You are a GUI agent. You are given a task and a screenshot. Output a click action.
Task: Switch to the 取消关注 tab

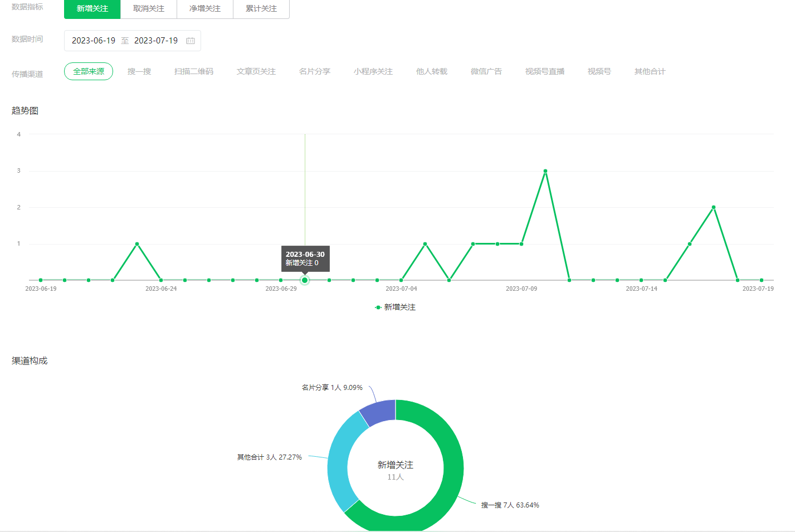click(x=149, y=8)
